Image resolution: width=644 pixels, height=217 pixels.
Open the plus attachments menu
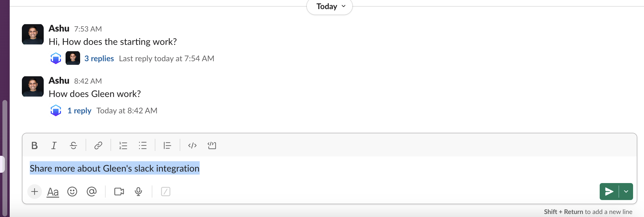click(x=35, y=192)
